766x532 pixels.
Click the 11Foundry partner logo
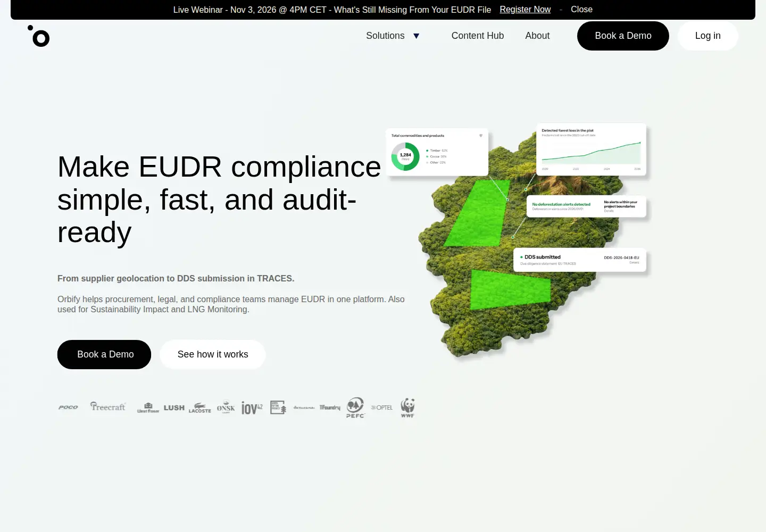point(330,408)
